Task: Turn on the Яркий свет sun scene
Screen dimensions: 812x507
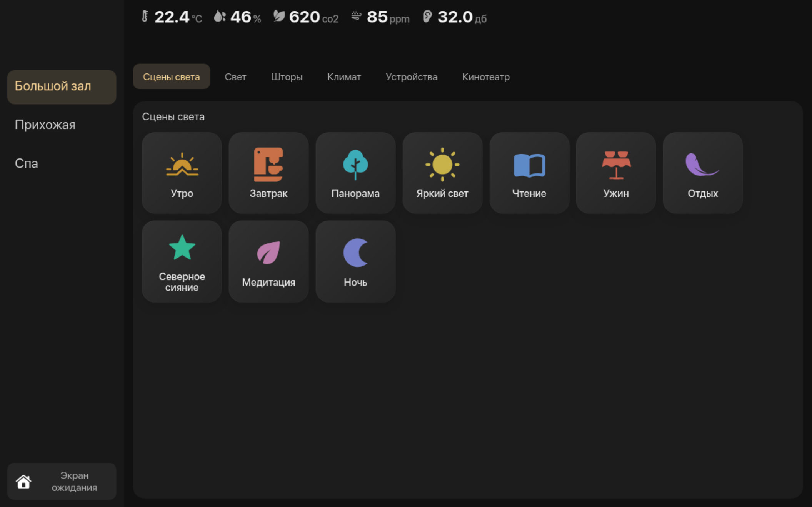Action: click(442, 173)
